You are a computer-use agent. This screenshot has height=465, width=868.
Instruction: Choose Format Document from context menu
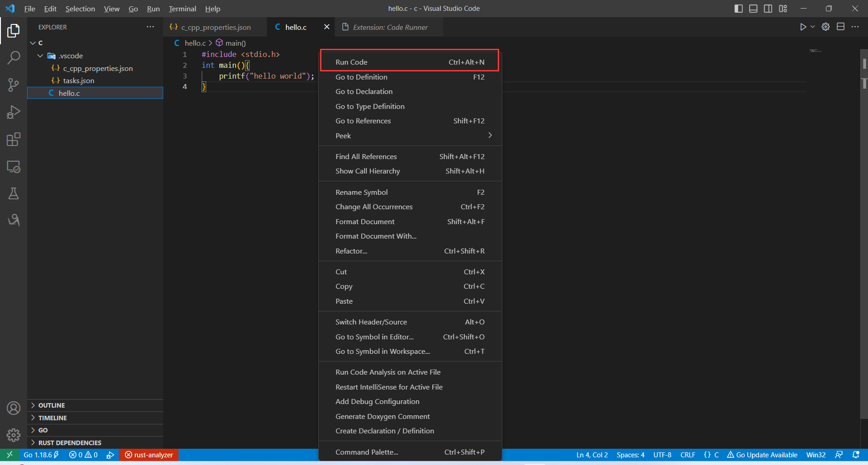pos(410,221)
